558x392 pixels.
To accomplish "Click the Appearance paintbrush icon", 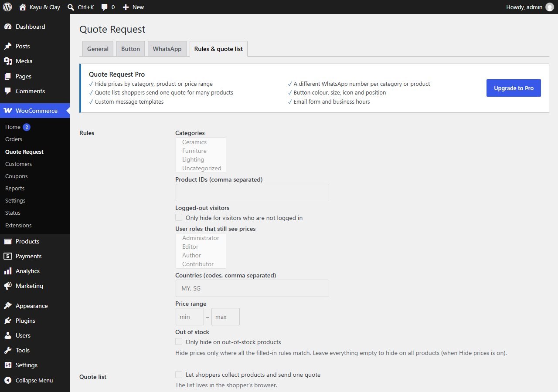I will [8, 306].
